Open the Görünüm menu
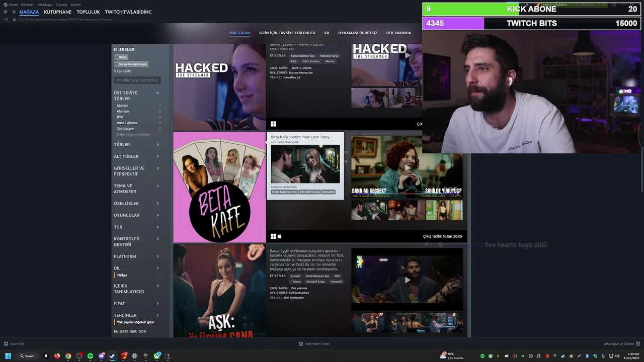The height and width of the screenshot is (362, 644). point(28,5)
